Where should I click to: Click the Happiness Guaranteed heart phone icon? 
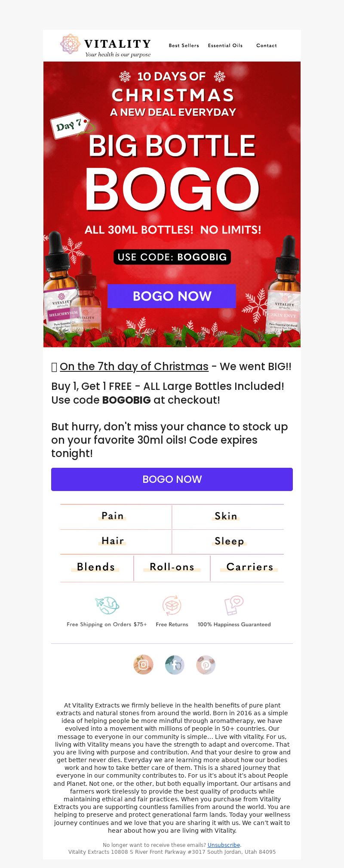(234, 605)
